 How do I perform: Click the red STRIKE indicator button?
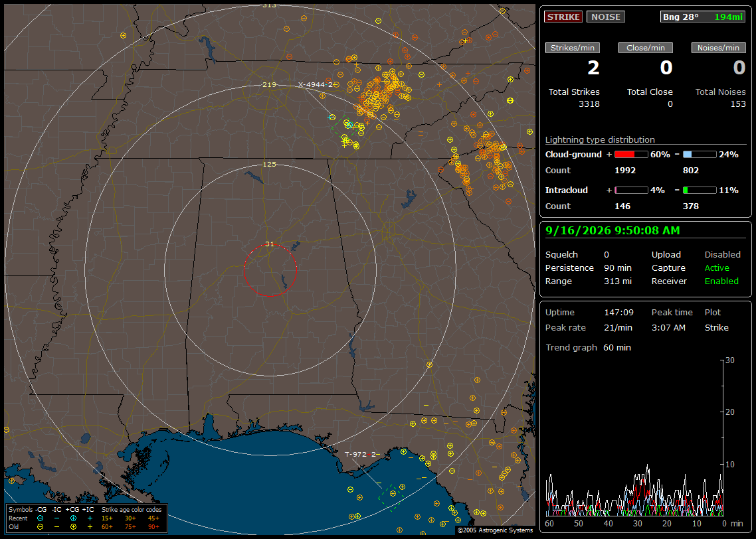[563, 17]
